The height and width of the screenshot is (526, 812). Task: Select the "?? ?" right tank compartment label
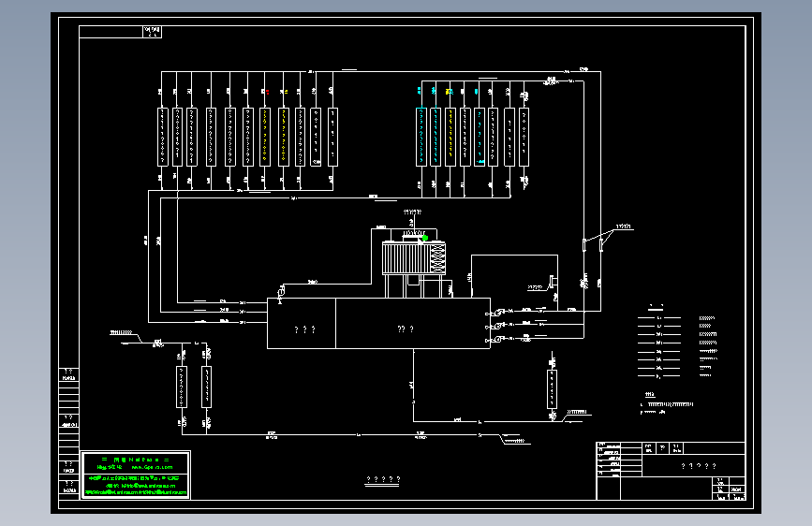(x=405, y=329)
